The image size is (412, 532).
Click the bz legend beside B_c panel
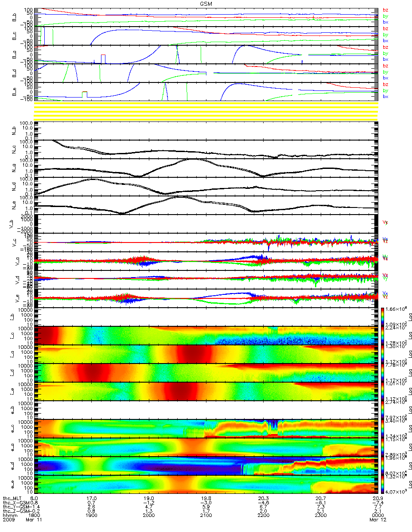(385, 28)
